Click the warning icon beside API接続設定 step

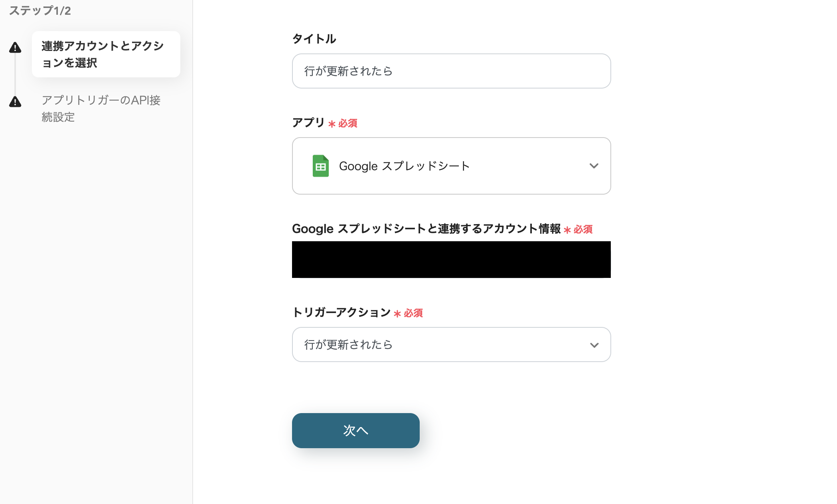[x=15, y=102]
